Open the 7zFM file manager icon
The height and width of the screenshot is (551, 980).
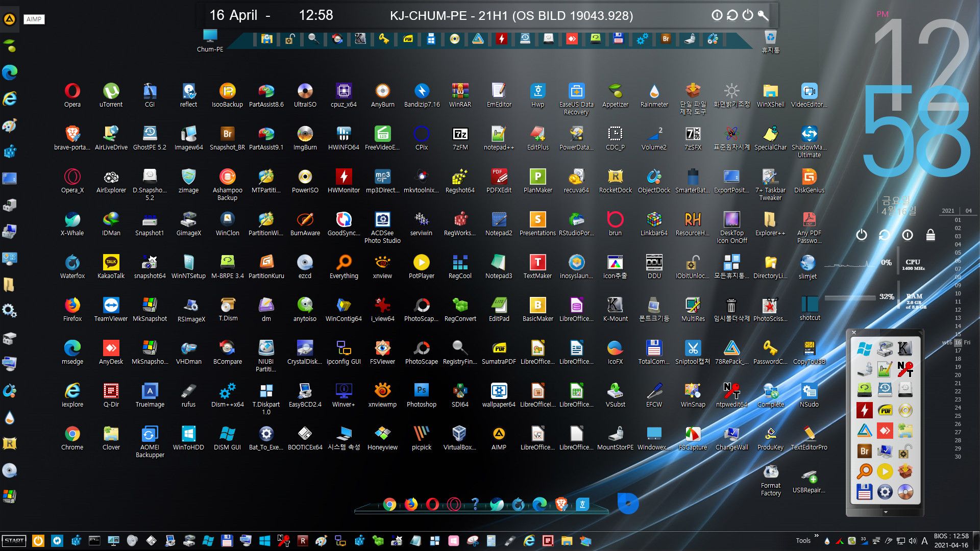[x=460, y=138]
